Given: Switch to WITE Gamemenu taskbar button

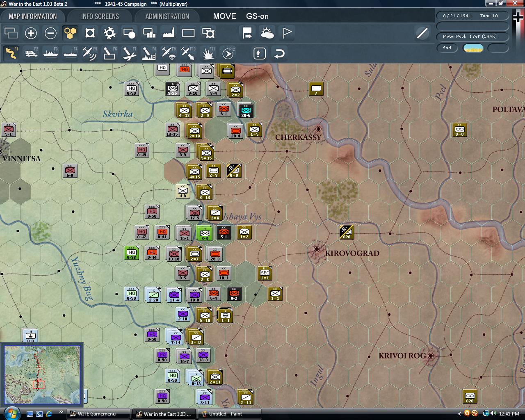Looking at the screenshot, I should (98, 414).
